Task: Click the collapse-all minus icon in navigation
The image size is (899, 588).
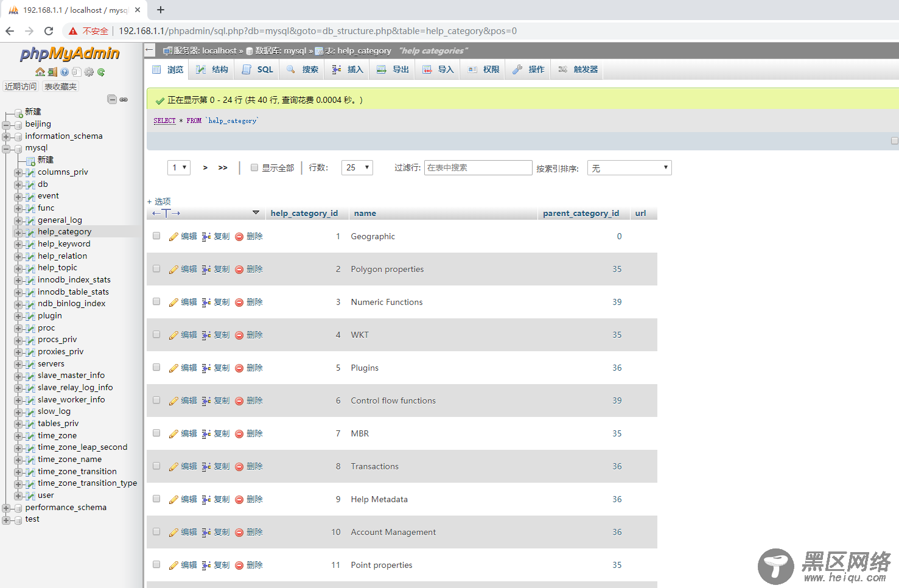Action: [x=112, y=99]
